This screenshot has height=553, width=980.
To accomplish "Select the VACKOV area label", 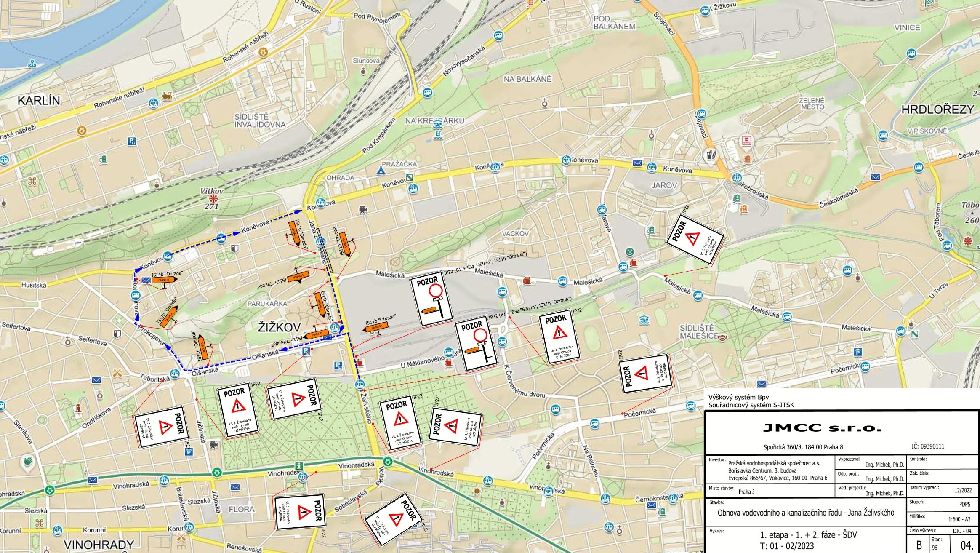I will (x=515, y=233).
